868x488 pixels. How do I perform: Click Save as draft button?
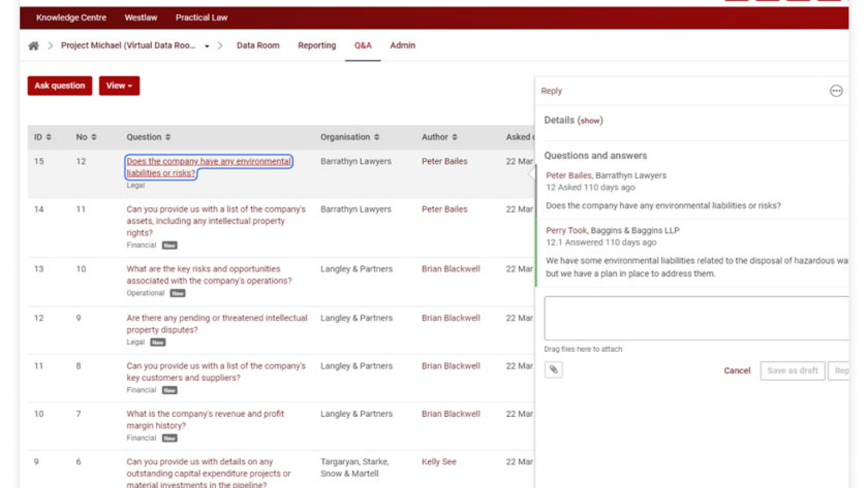pyautogui.click(x=792, y=371)
